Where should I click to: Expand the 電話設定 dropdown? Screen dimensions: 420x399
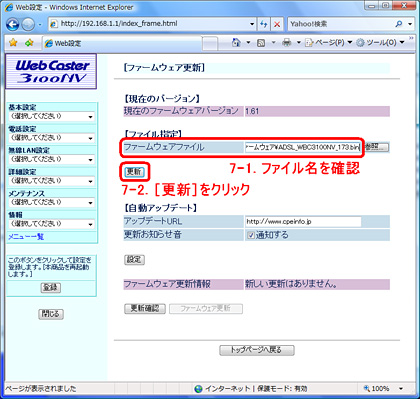pos(51,138)
